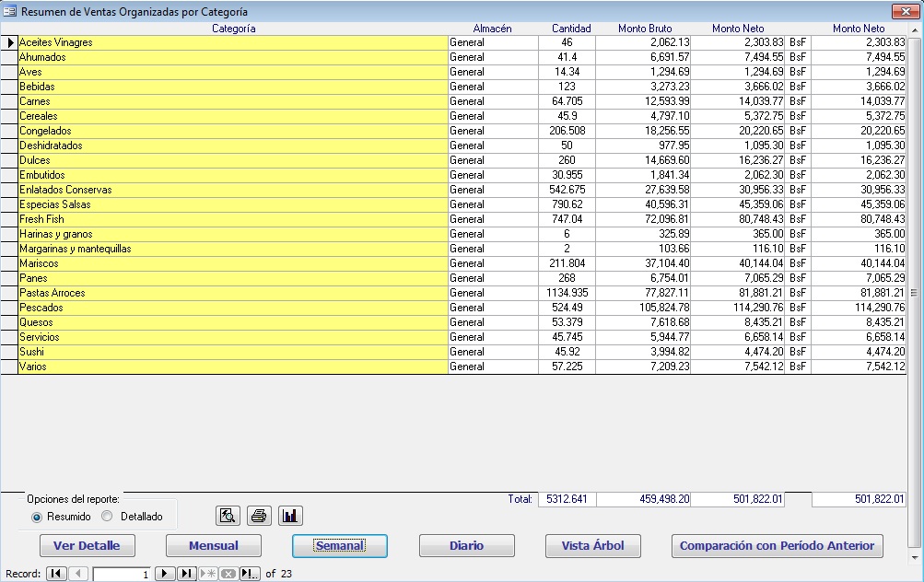
Task: Switch to Mensual report view
Action: click(214, 545)
